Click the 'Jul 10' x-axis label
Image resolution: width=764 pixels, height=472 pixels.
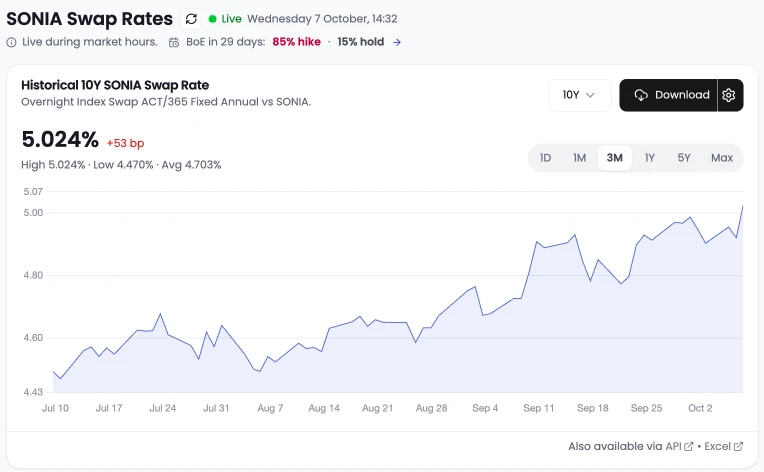pos(55,408)
